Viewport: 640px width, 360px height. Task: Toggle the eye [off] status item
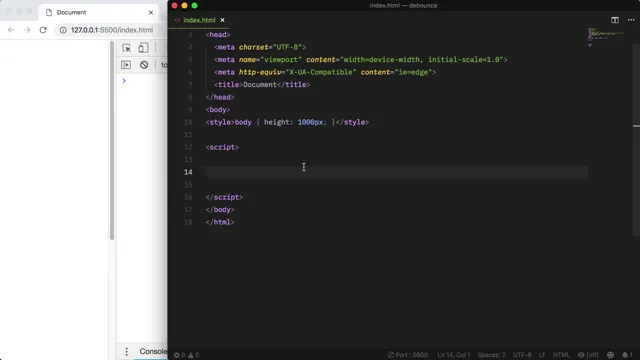pyautogui.click(x=588, y=355)
